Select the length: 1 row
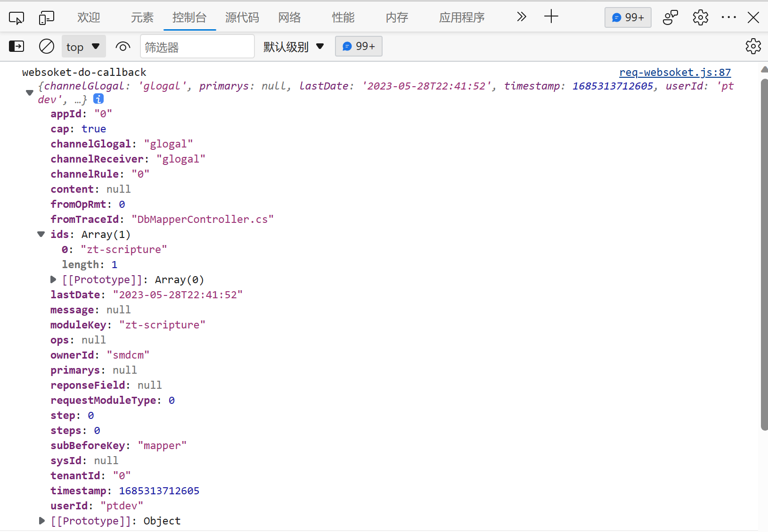This screenshot has width=768, height=532. tap(90, 264)
